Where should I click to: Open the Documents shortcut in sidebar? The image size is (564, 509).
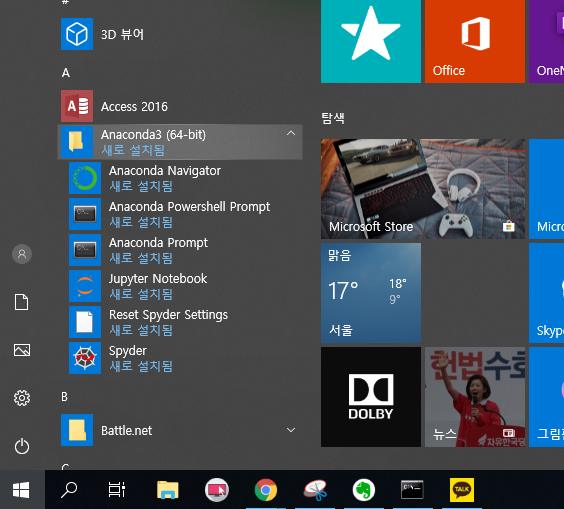pos(22,302)
